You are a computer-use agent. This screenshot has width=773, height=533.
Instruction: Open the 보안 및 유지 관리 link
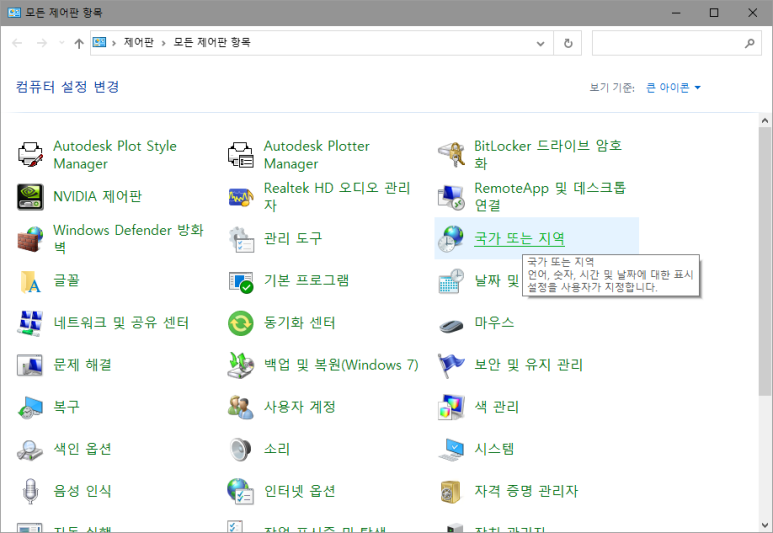(x=528, y=365)
